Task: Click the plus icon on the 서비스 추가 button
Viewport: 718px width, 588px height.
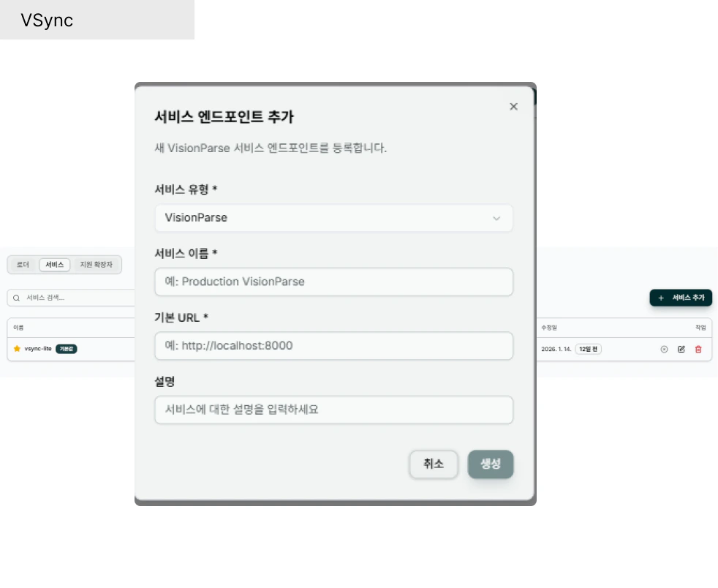Action: 661,298
